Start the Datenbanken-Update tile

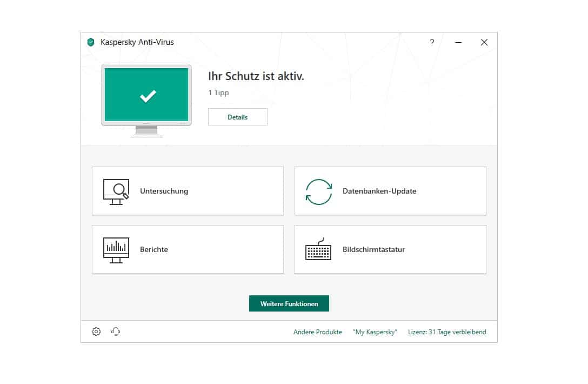[x=390, y=191]
